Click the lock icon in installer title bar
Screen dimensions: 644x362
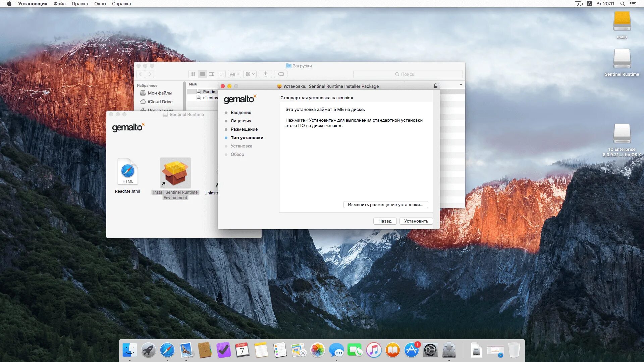pos(435,86)
